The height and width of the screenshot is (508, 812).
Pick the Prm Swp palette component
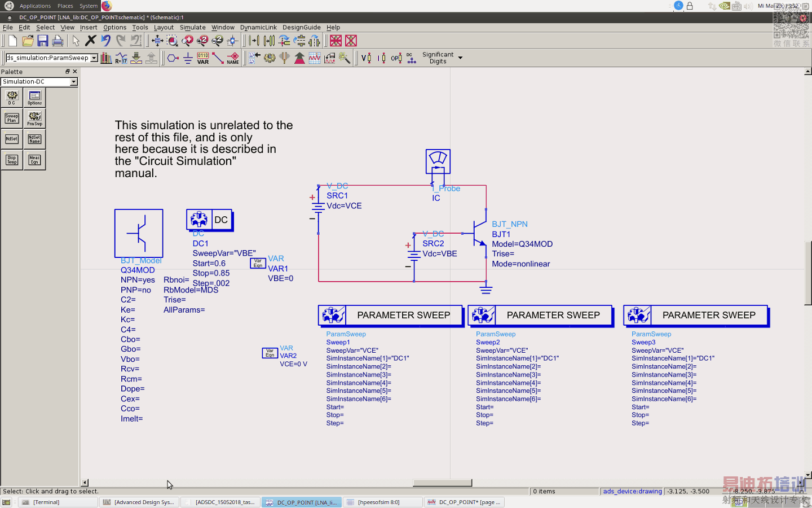(x=34, y=119)
